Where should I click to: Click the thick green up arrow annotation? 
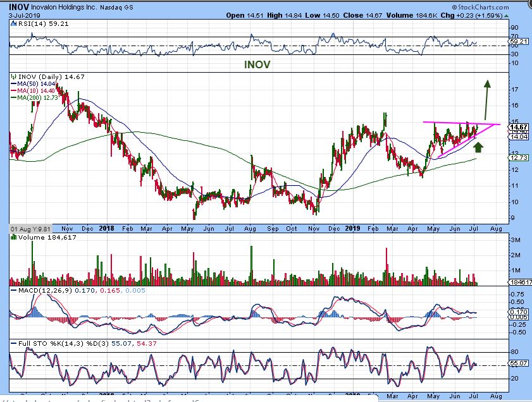(x=478, y=147)
